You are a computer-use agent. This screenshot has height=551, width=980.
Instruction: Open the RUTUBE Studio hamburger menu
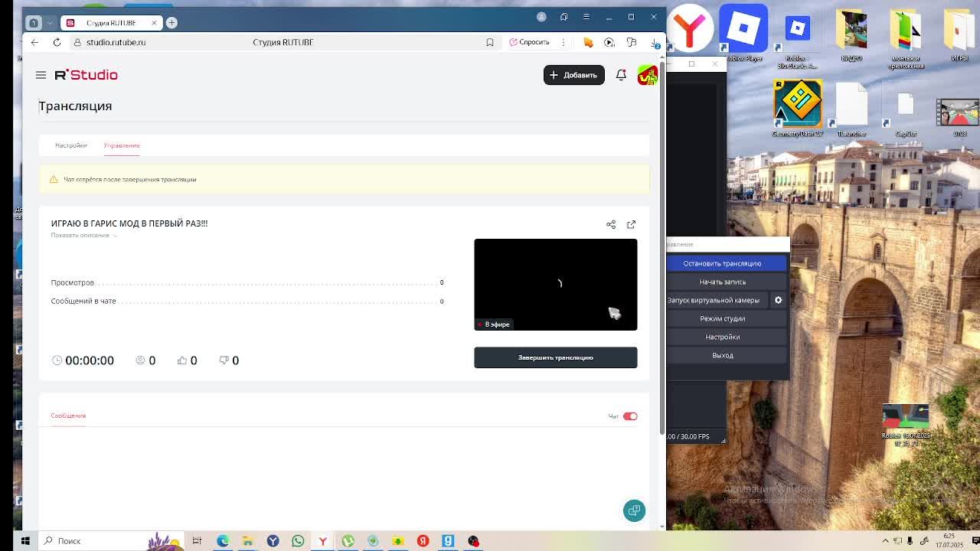pos(41,75)
